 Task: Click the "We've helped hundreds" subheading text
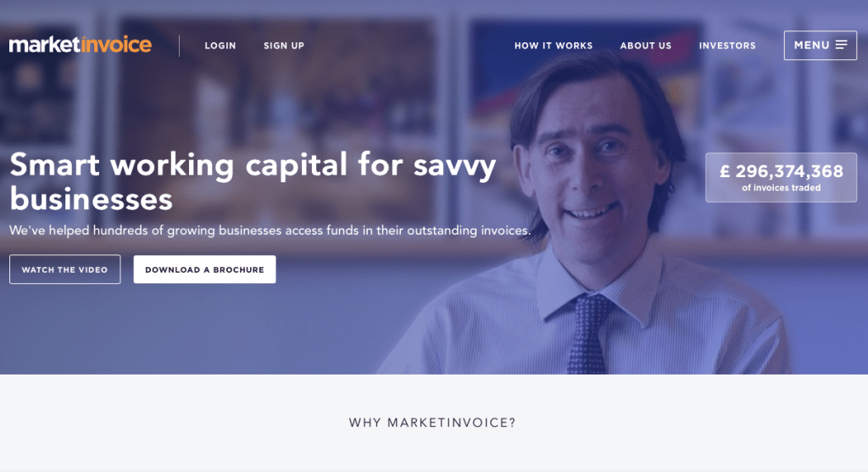(270, 230)
